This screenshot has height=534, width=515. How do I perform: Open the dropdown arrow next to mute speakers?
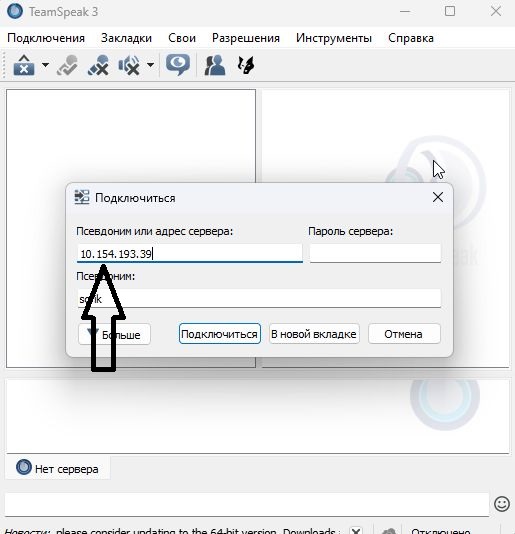point(150,65)
